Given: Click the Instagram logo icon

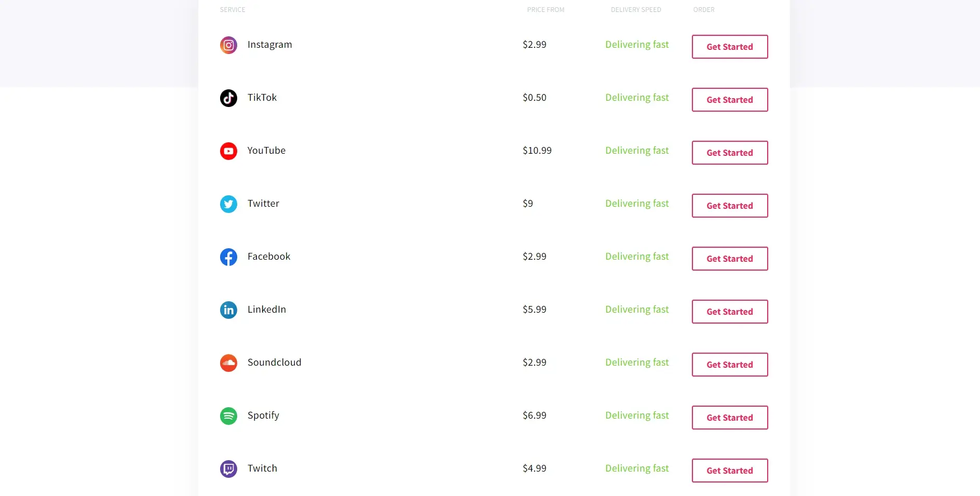Looking at the screenshot, I should 228,45.
